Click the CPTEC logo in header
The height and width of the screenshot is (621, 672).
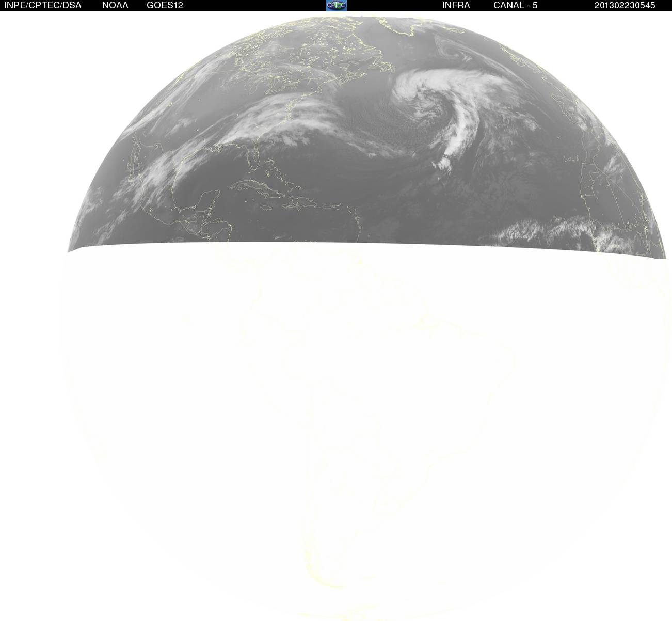coord(337,5)
